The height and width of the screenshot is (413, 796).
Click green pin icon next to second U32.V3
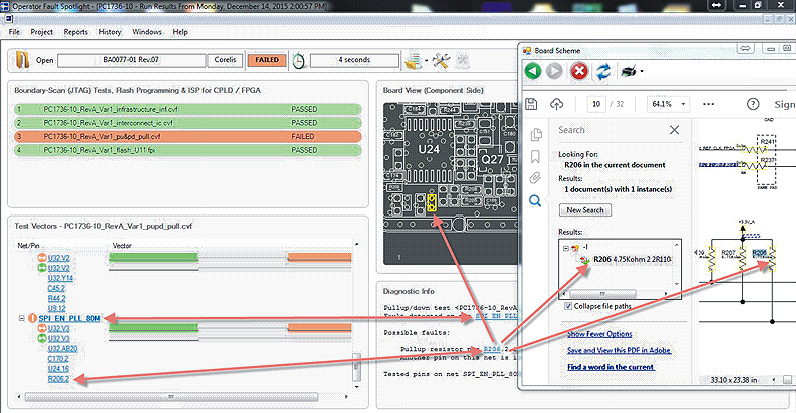(x=42, y=338)
